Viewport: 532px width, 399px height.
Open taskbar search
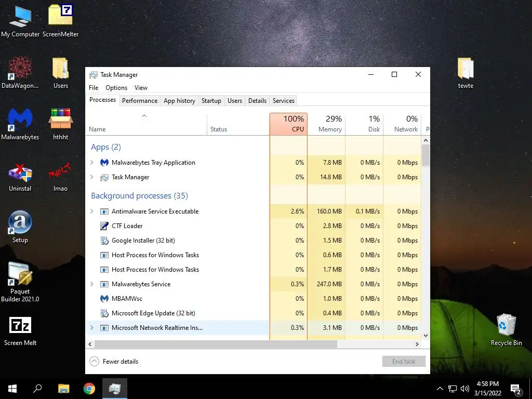click(x=37, y=389)
